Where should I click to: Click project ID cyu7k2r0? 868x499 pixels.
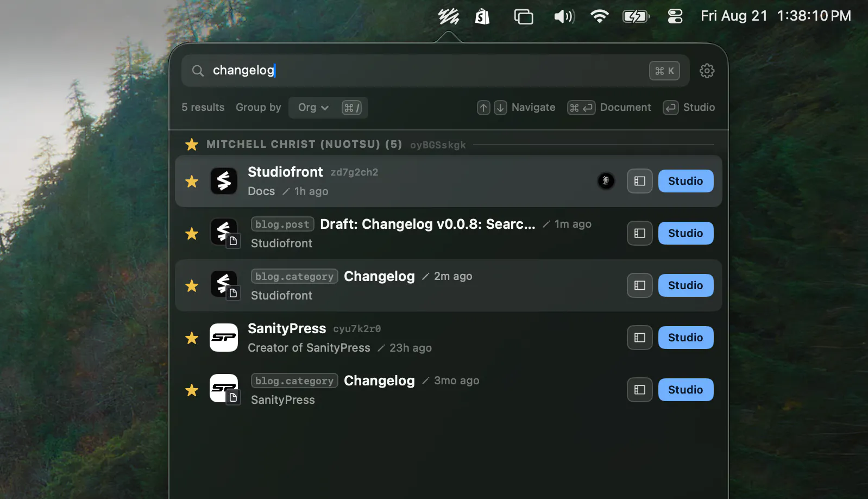click(x=357, y=329)
